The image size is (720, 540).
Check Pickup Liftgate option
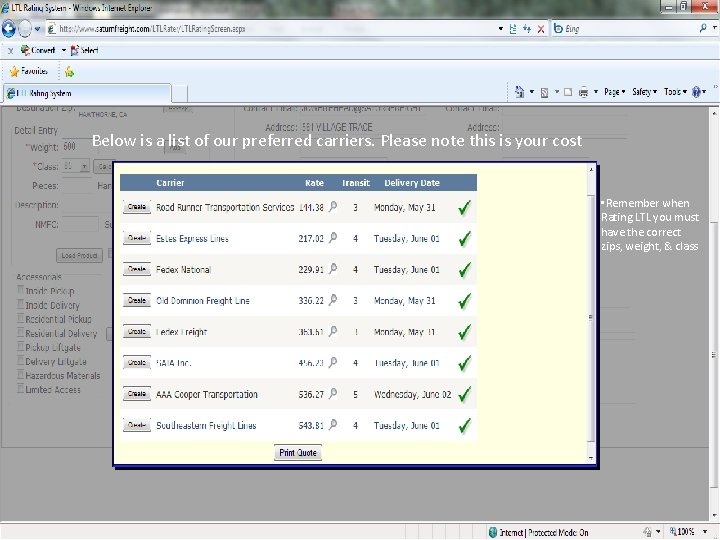20,346
